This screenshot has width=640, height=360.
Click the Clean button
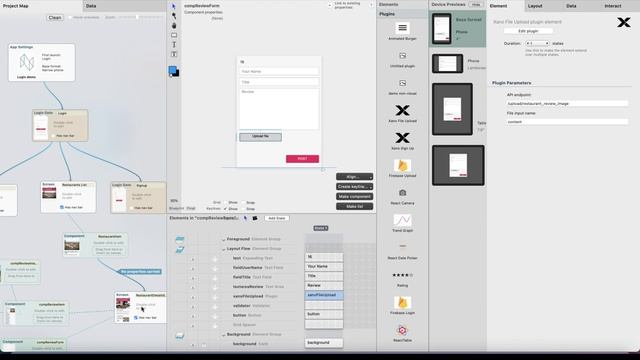tap(55, 18)
